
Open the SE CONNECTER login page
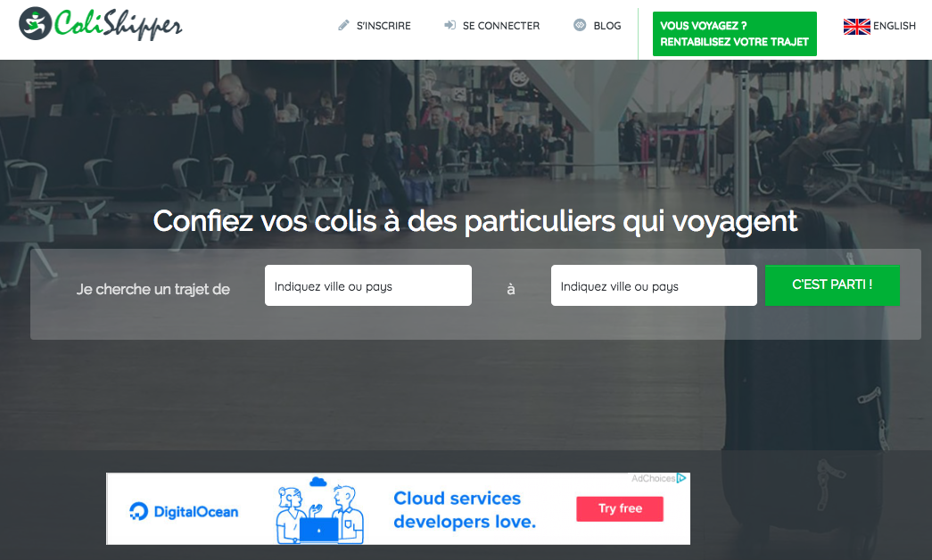click(500, 26)
